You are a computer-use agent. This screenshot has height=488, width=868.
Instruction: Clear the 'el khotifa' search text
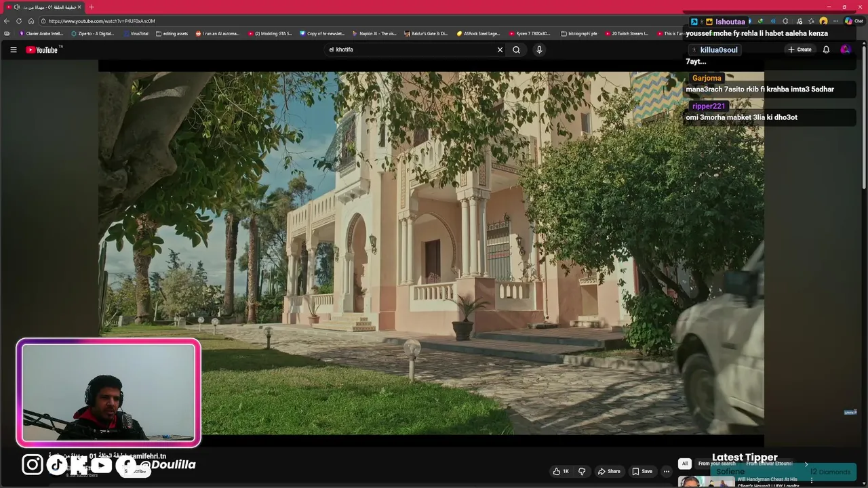(500, 49)
